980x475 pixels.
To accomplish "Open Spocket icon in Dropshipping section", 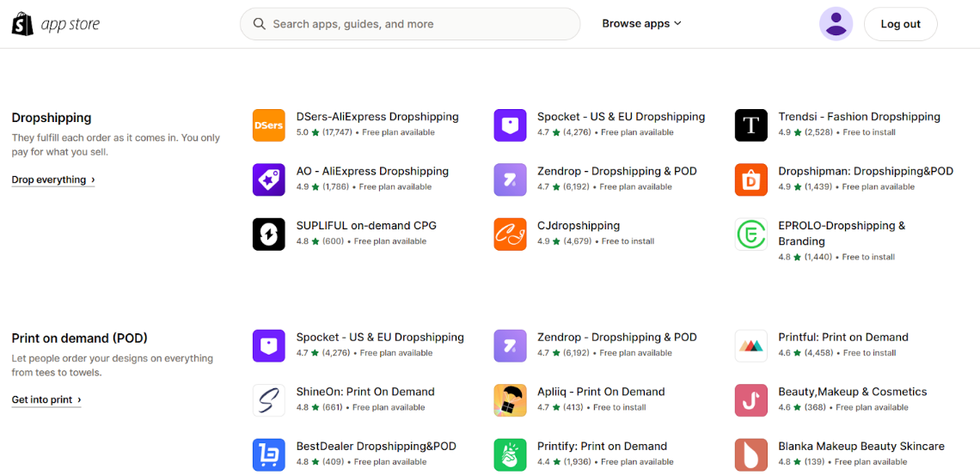I will (510, 125).
